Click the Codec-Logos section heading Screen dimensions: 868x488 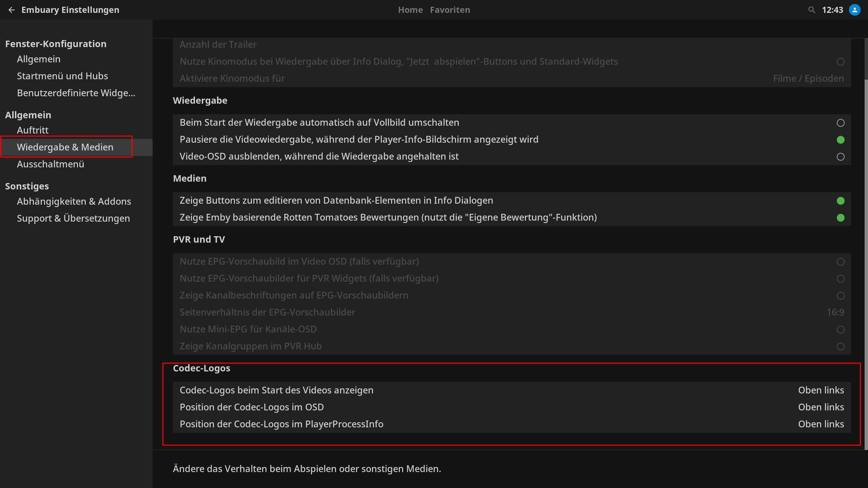[x=201, y=368]
